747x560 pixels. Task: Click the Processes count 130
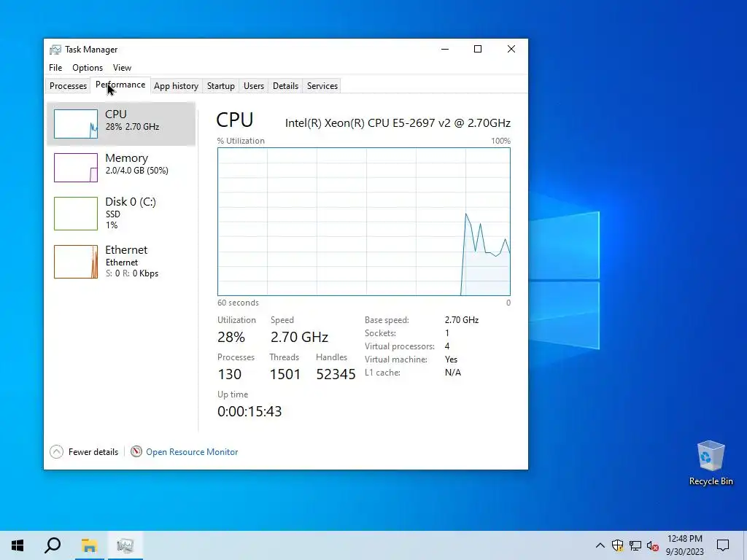click(230, 374)
